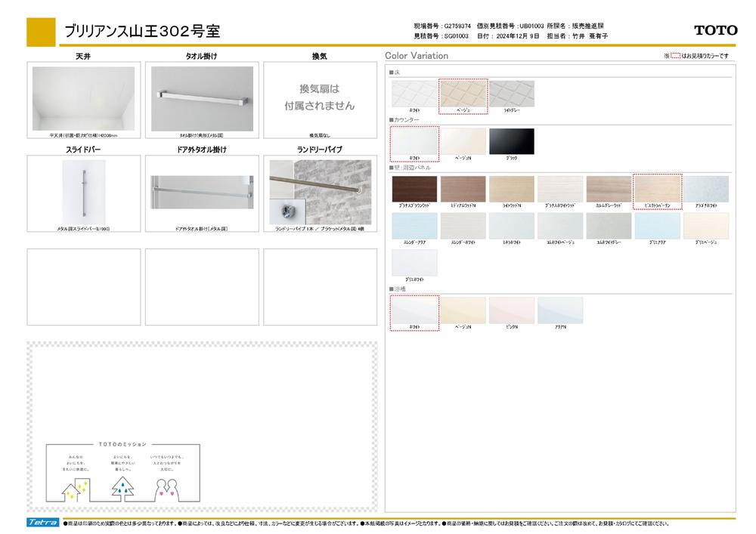Select the counter ブラック swatch

pyautogui.click(x=512, y=141)
